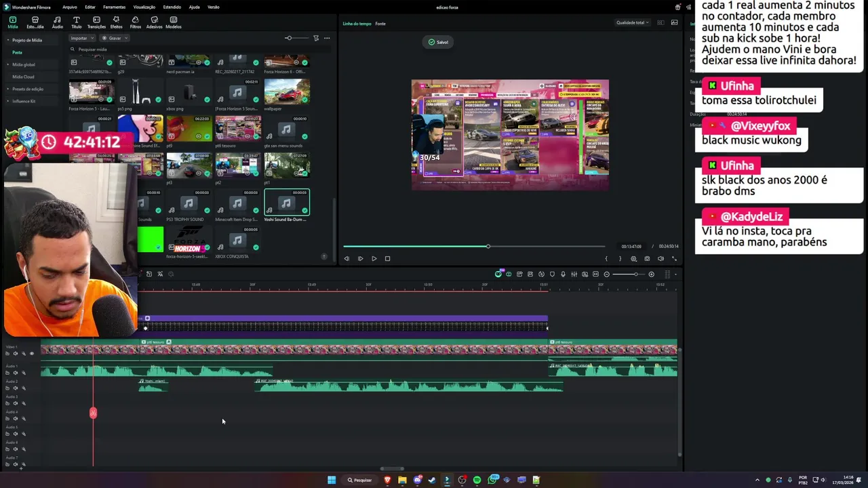The height and width of the screenshot is (488, 868).
Task: Click the scissors on the playhead
Action: 93,413
